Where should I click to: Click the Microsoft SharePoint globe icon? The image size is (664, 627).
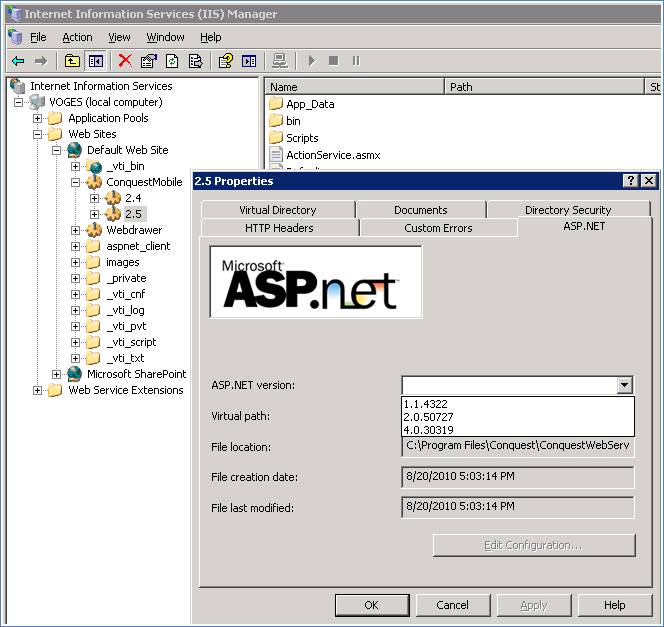[x=75, y=374]
